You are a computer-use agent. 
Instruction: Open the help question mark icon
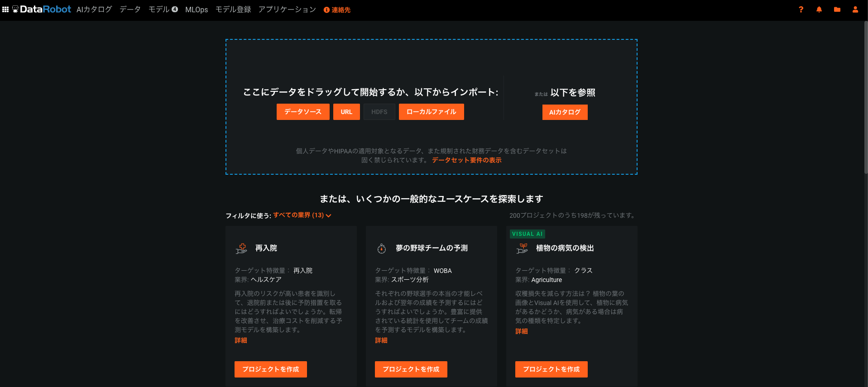tap(801, 10)
